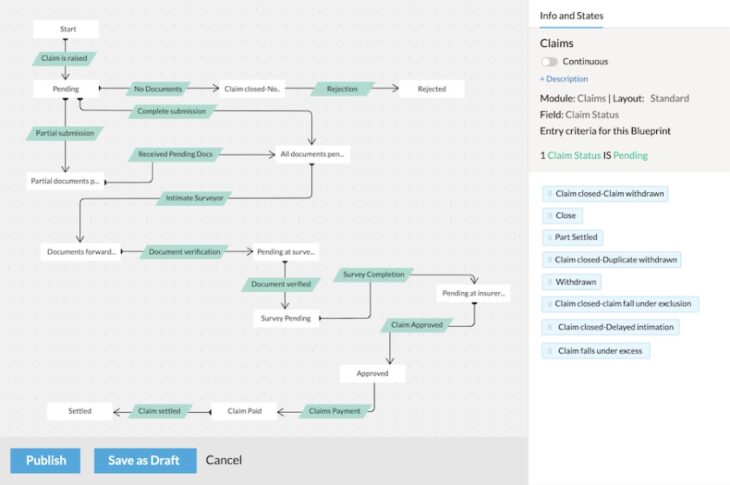Select the Claims Payment transition
The width and height of the screenshot is (730, 485).
point(333,411)
